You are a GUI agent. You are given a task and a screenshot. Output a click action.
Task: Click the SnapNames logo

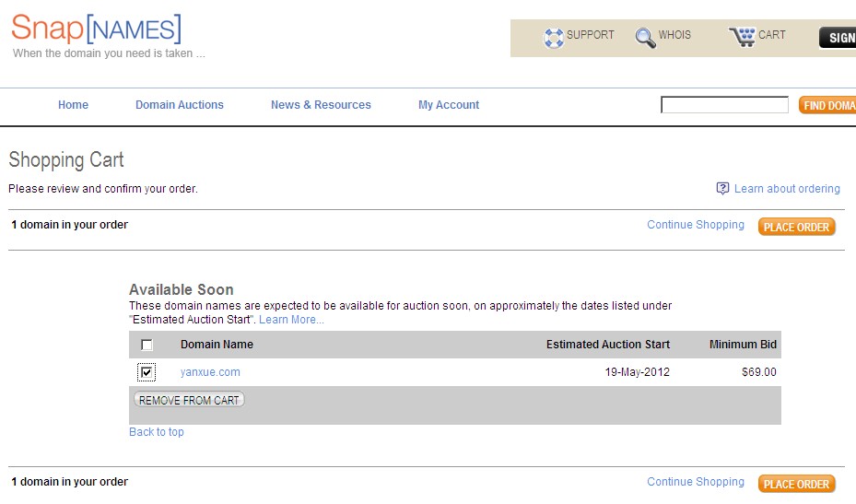pos(96,29)
